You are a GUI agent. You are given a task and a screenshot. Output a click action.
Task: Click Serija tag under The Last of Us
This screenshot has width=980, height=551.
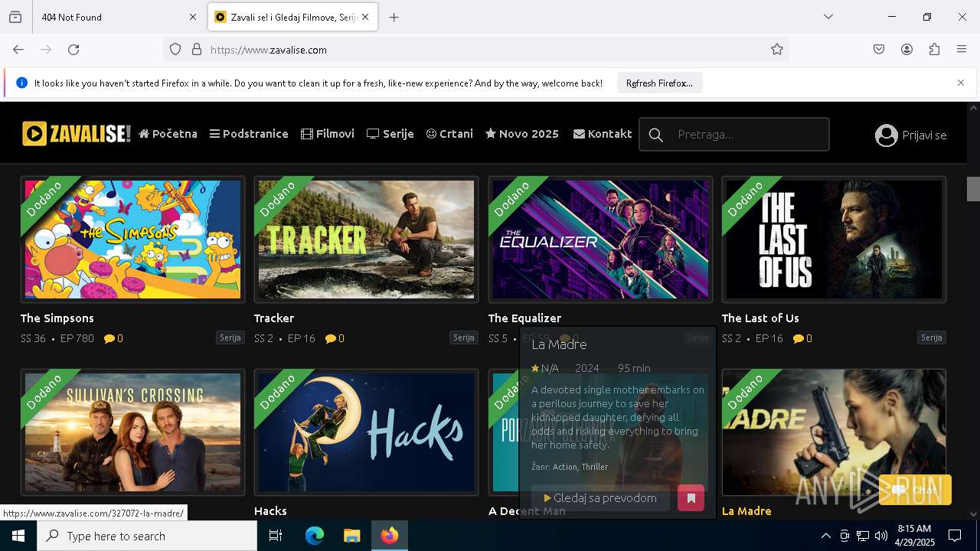coord(931,337)
